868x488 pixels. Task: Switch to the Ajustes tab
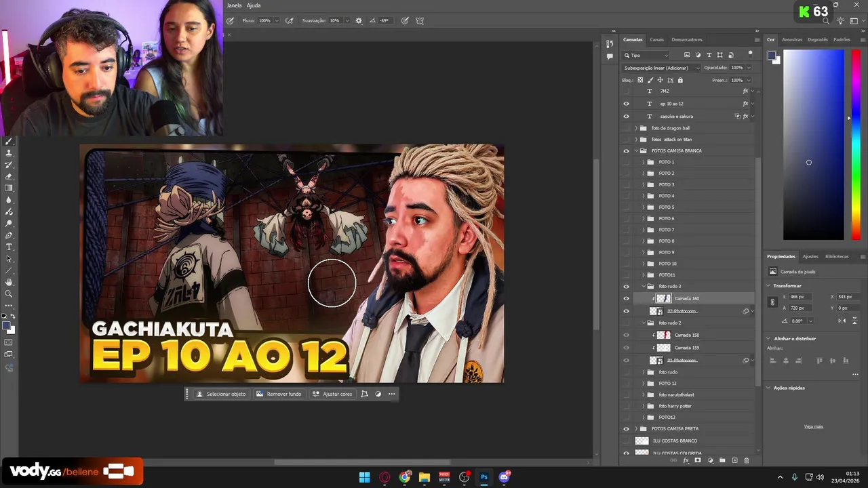(x=810, y=256)
